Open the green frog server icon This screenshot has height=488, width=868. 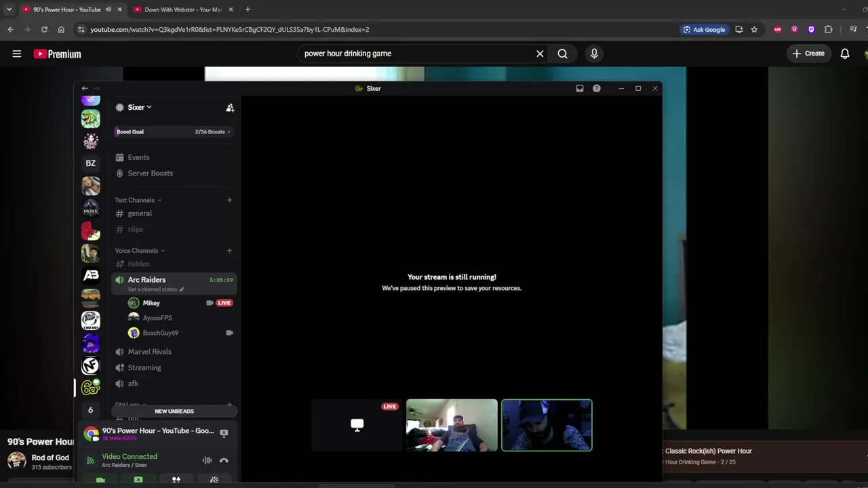click(90, 119)
